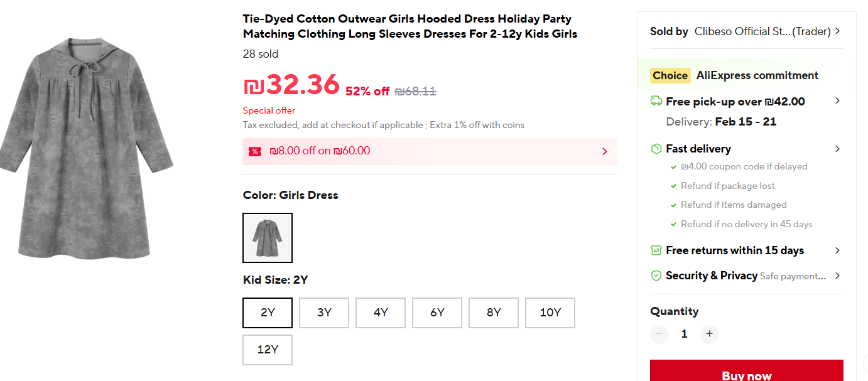Select kid size 6Y

(x=437, y=313)
